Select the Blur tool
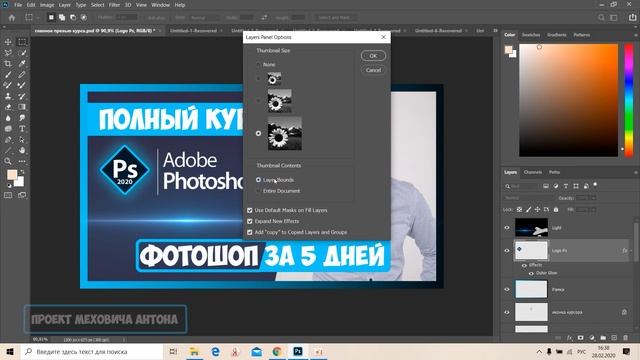This screenshot has width=640, height=360. click(x=8, y=118)
